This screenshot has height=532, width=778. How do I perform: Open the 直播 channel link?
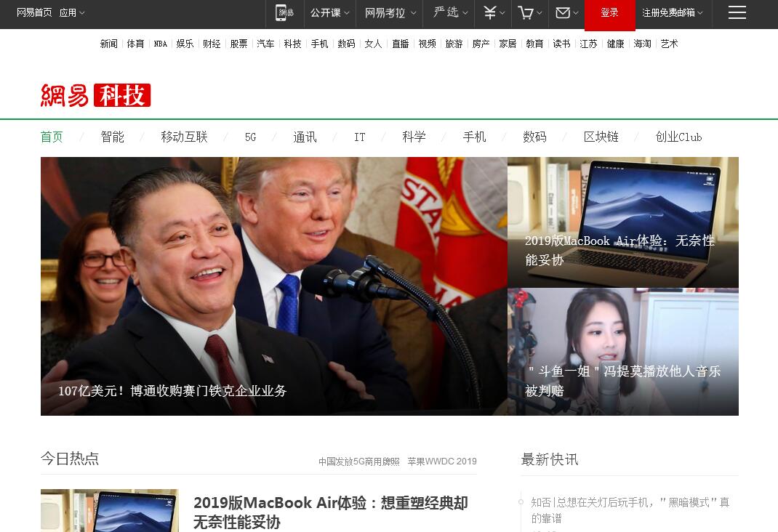(401, 44)
